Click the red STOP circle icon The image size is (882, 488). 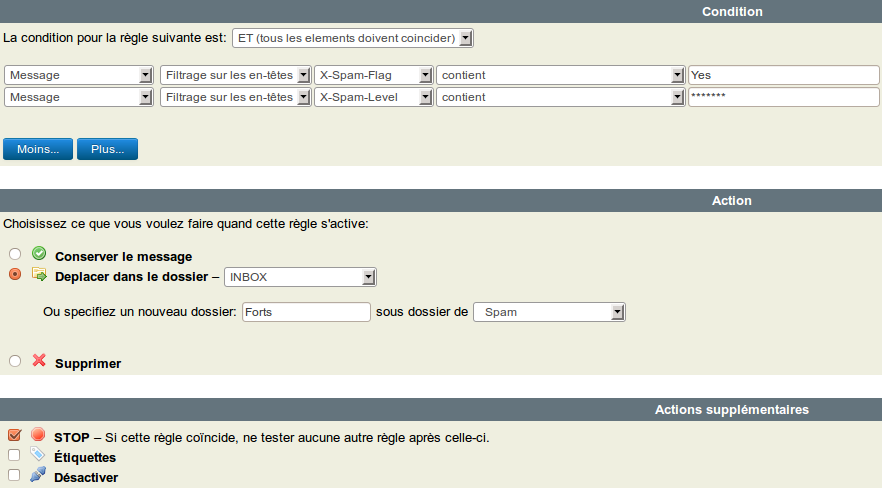click(x=38, y=435)
